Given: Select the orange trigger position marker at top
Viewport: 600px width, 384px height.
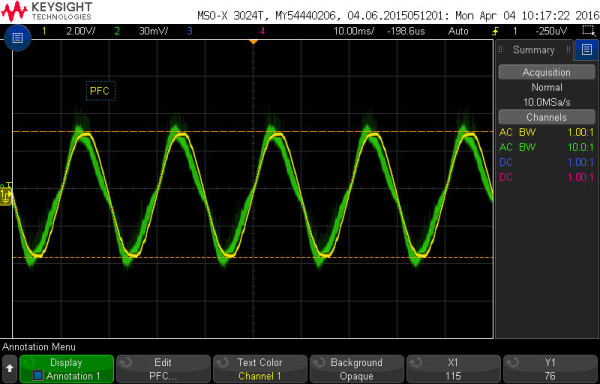Looking at the screenshot, I should pos(253,42).
